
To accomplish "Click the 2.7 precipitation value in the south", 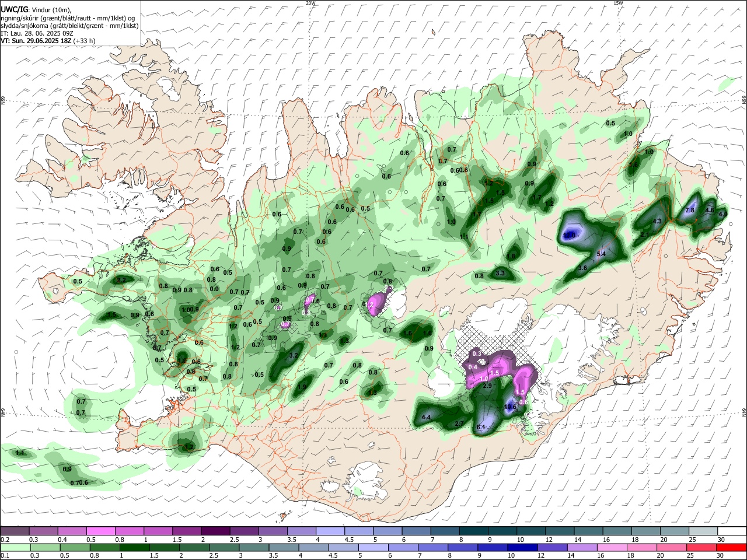I will click(459, 423).
